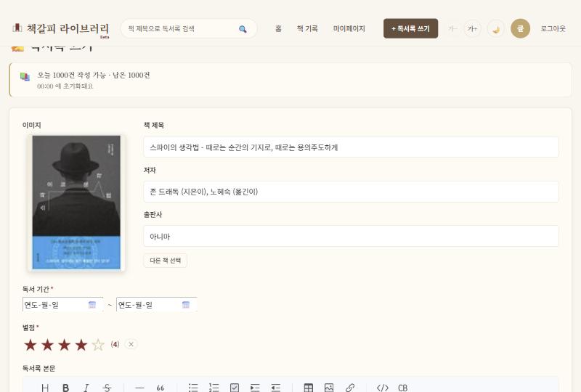Insert an ordered numbered list

coord(214,388)
